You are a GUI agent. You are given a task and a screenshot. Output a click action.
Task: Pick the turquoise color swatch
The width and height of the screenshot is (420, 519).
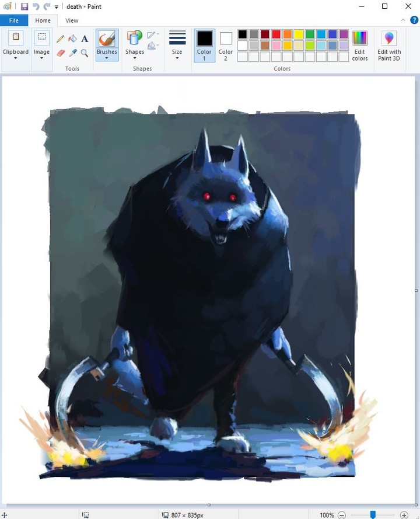pos(321,34)
